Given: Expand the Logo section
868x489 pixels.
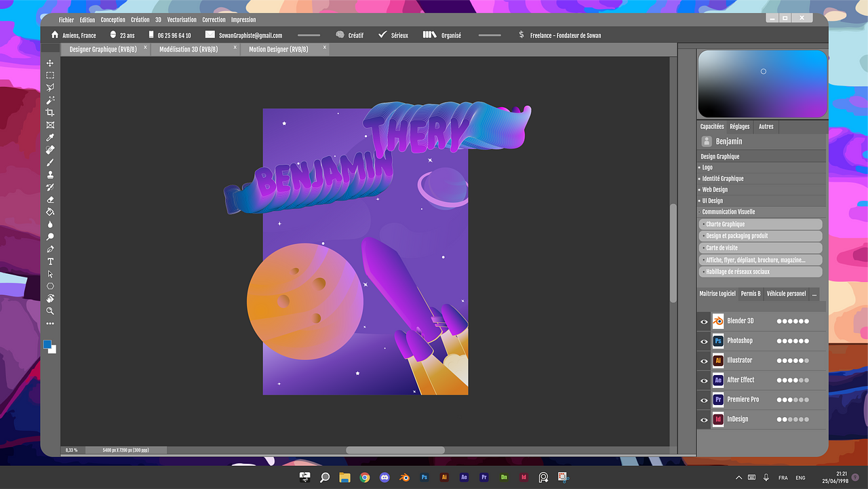Looking at the screenshot, I should (x=762, y=168).
